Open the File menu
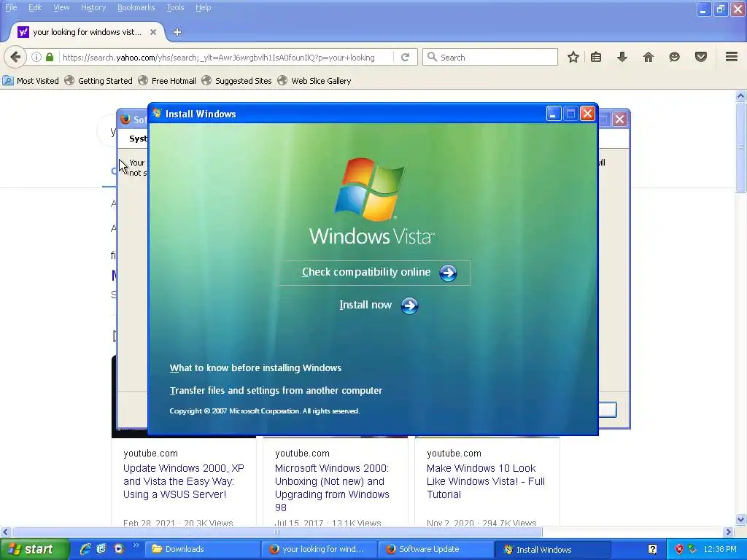Image resolution: width=747 pixels, height=560 pixels. pyautogui.click(x=11, y=7)
